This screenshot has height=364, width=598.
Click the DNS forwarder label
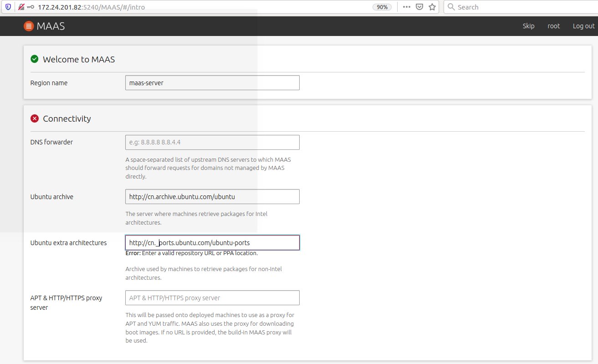(51, 142)
